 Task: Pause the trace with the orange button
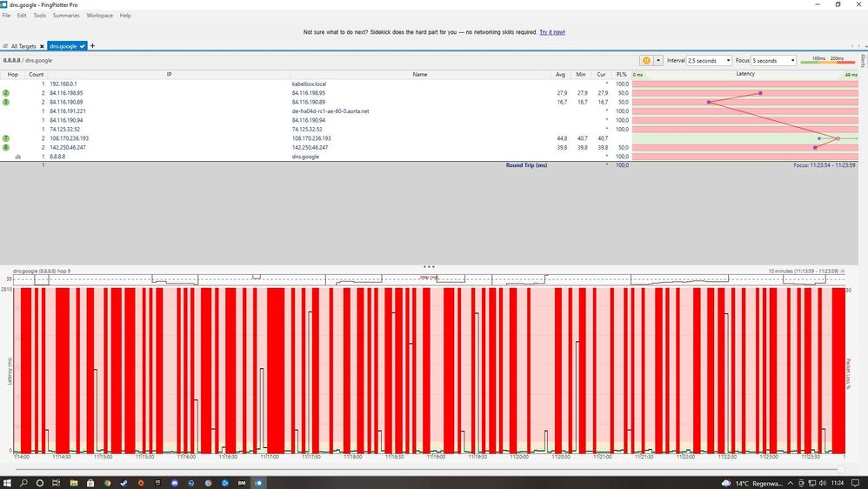pos(646,61)
